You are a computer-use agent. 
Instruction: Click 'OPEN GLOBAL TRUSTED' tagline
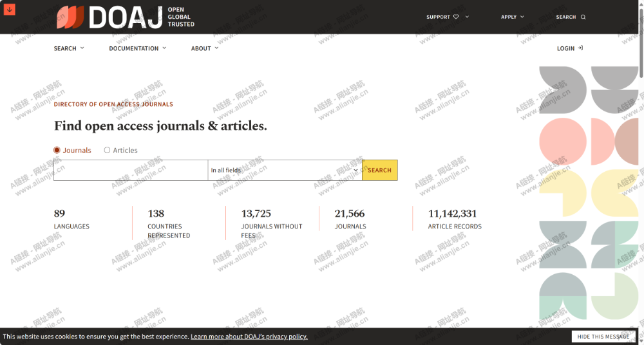(x=181, y=17)
